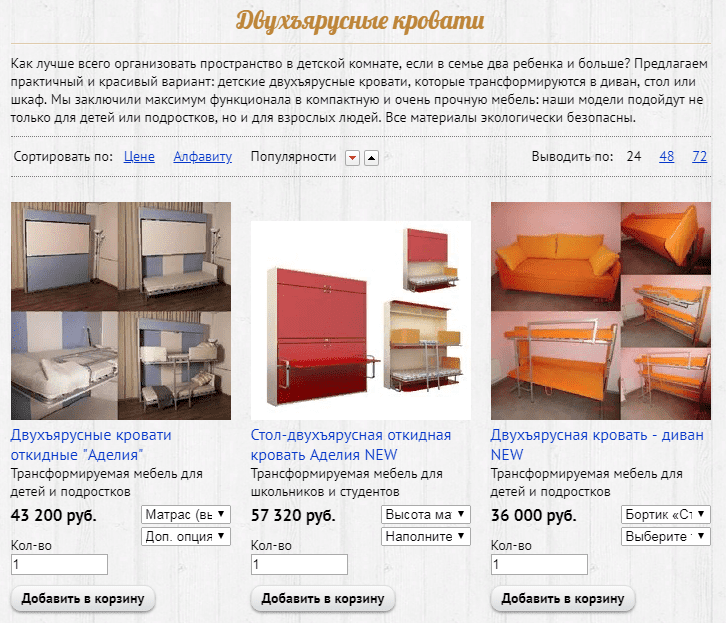Add the 36 000 руб. sofa bed to cart

pyautogui.click(x=563, y=598)
